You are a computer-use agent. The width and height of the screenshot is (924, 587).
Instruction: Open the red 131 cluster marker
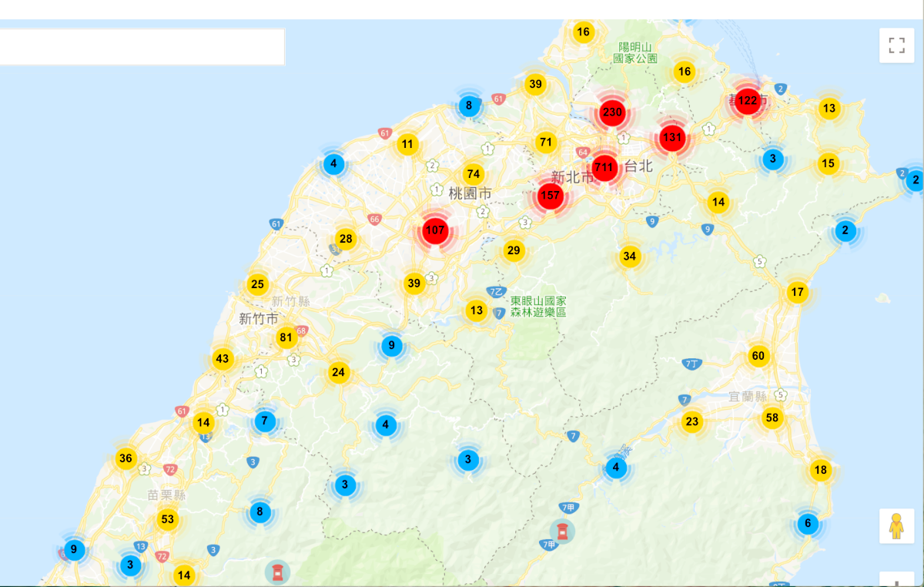click(x=672, y=138)
